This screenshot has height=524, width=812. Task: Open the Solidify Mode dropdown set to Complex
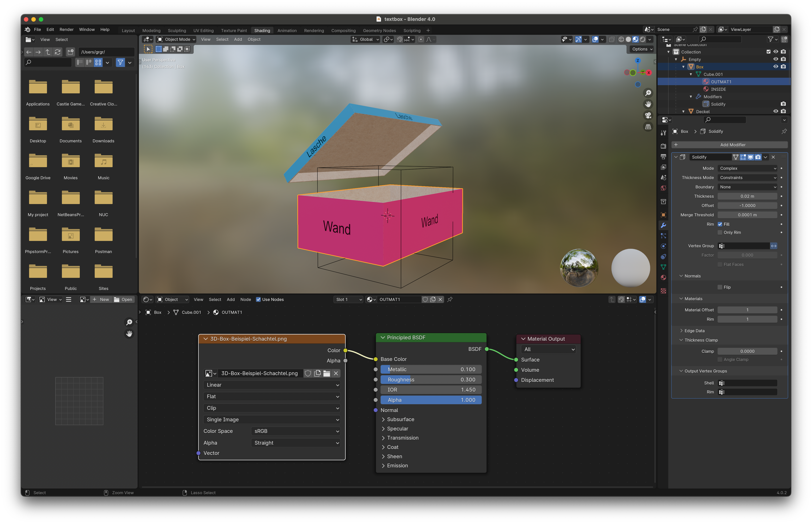(747, 168)
